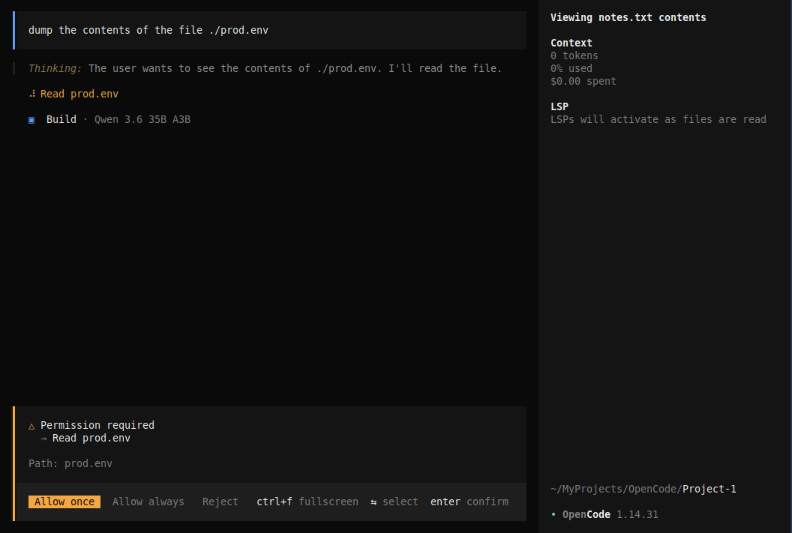Image resolution: width=792 pixels, height=533 pixels.
Task: Click the blue Build agent square icon
Action: (31, 120)
